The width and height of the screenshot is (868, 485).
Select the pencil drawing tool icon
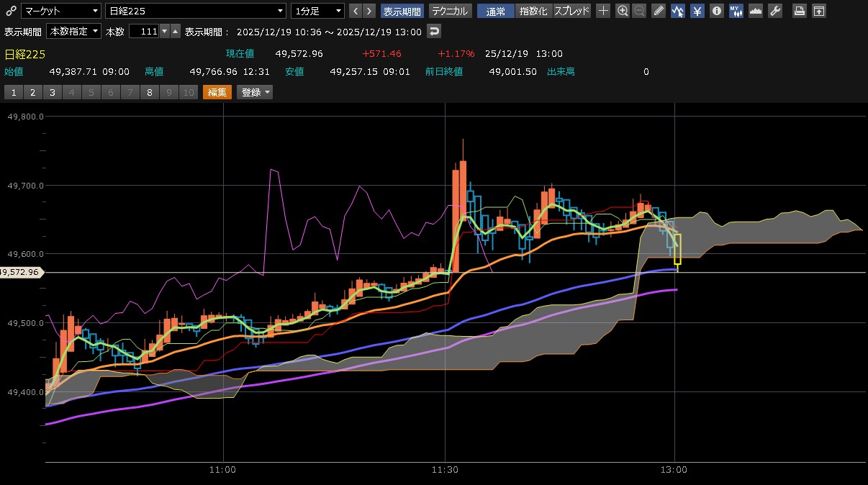click(659, 11)
